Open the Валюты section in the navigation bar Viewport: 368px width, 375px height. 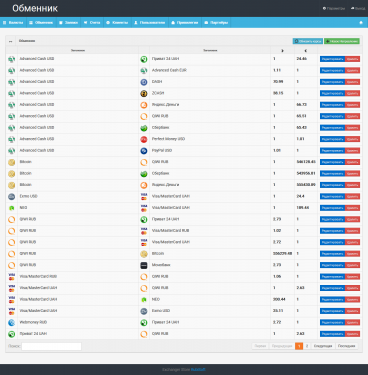pos(13,23)
